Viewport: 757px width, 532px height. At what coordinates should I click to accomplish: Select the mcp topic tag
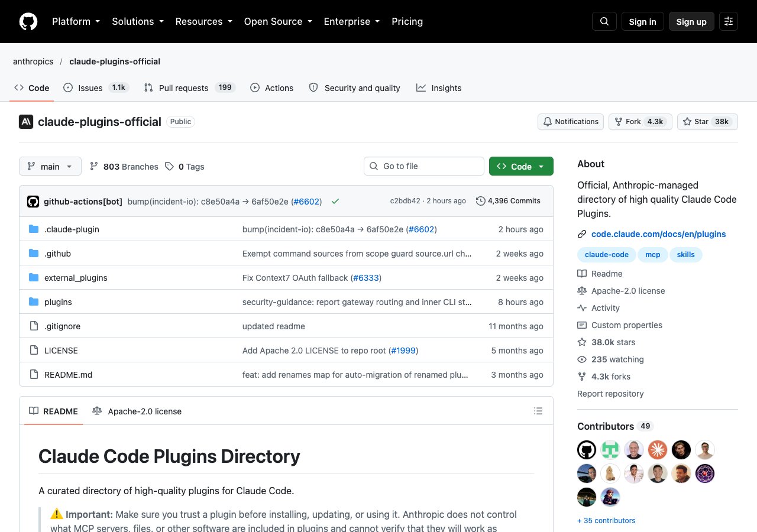coord(653,255)
